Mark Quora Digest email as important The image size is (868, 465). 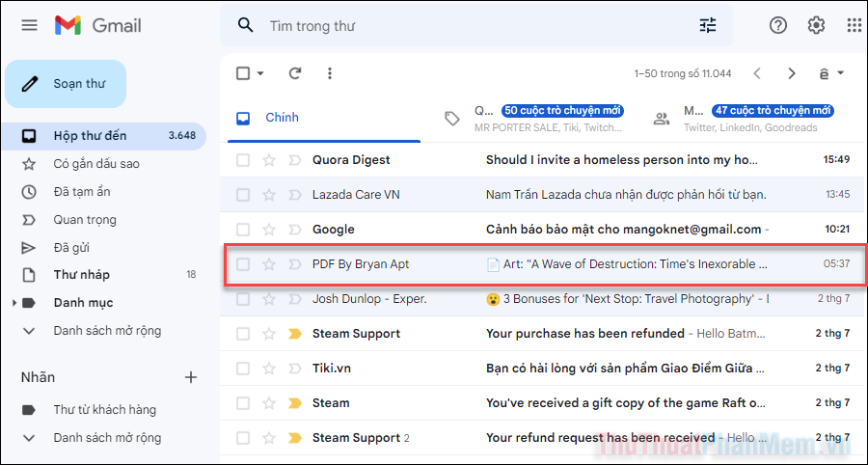[x=294, y=160]
